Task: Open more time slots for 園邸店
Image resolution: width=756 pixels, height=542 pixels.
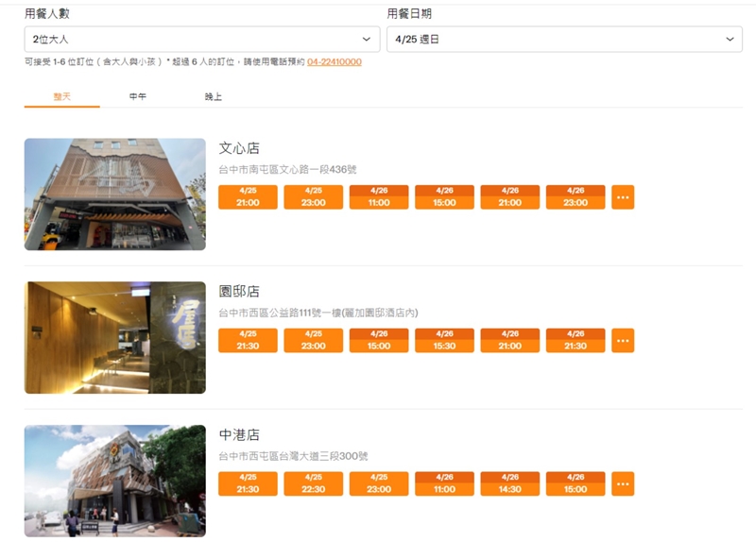Action: [x=623, y=341]
